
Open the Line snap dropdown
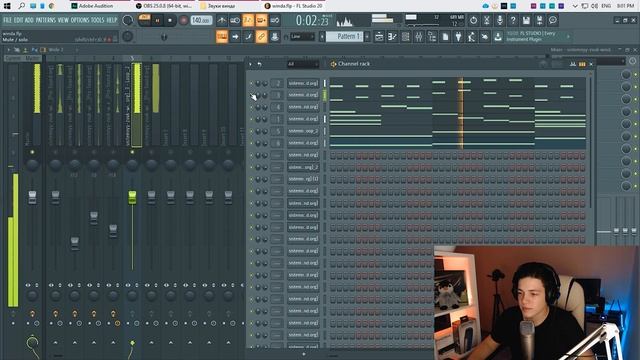coord(302,37)
